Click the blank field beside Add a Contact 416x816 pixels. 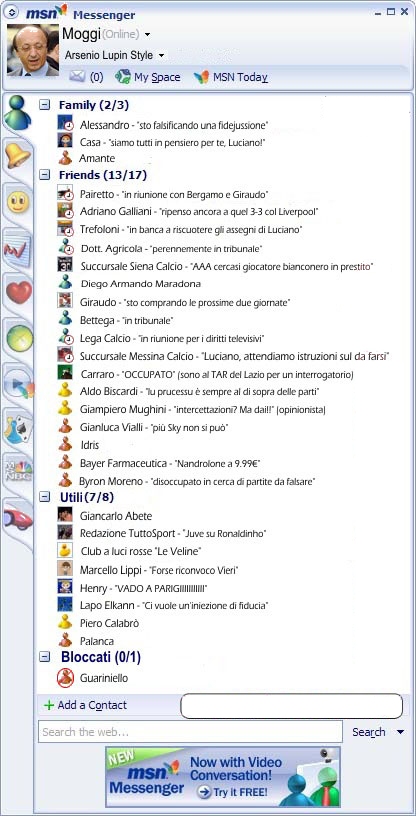(292, 706)
